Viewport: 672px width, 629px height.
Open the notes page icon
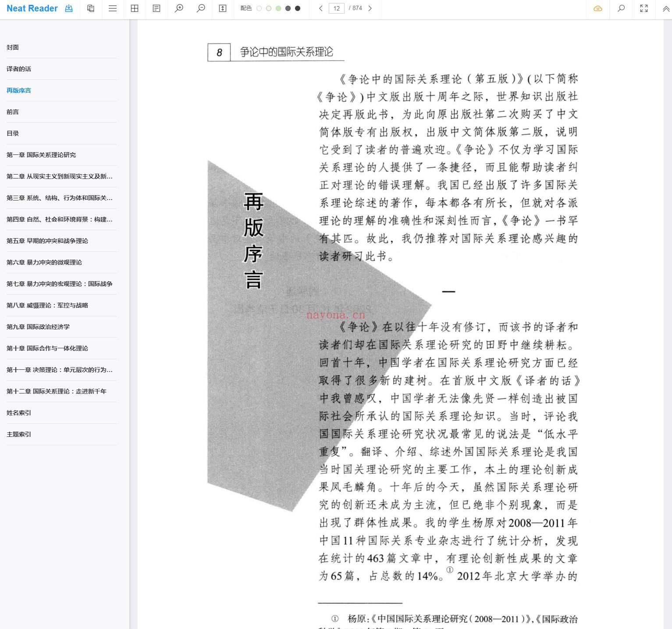[x=156, y=8]
